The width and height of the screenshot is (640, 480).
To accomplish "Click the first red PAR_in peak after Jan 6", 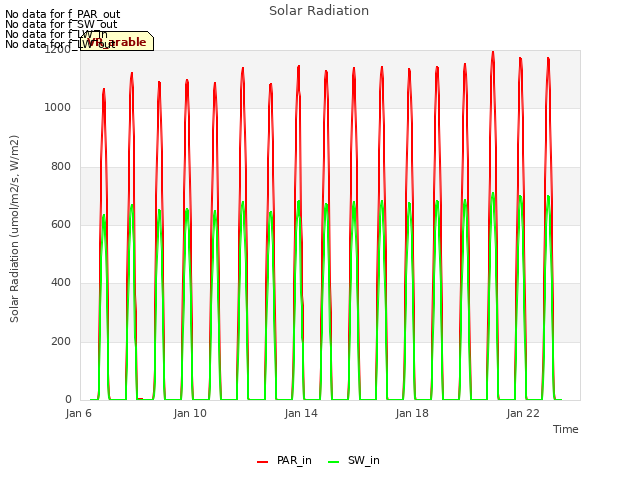I will 104,90.
